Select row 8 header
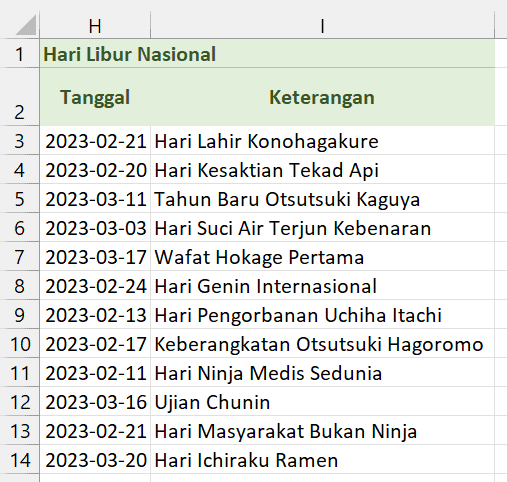 [19, 285]
